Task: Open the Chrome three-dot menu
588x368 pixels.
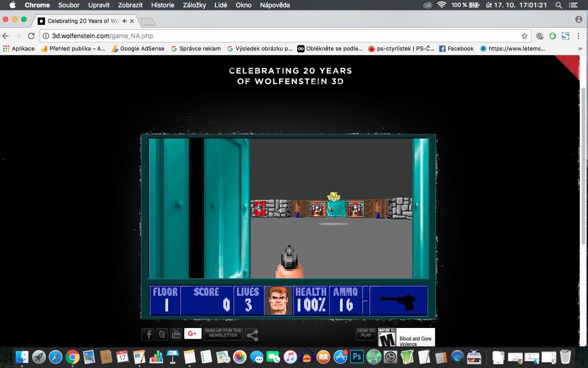Action: click(578, 36)
